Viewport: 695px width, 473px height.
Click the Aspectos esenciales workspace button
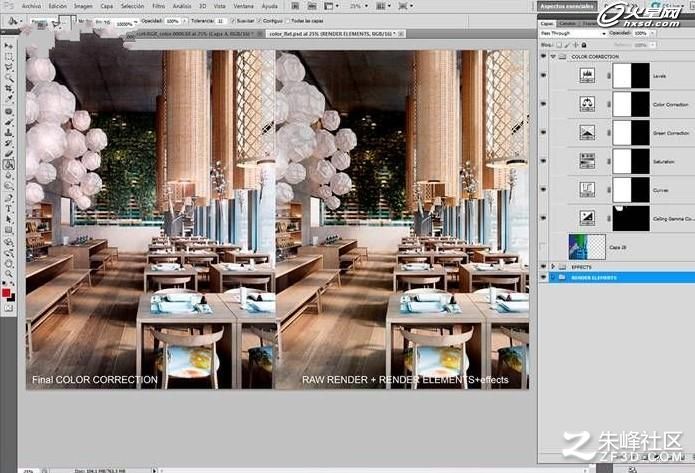tap(567, 6)
